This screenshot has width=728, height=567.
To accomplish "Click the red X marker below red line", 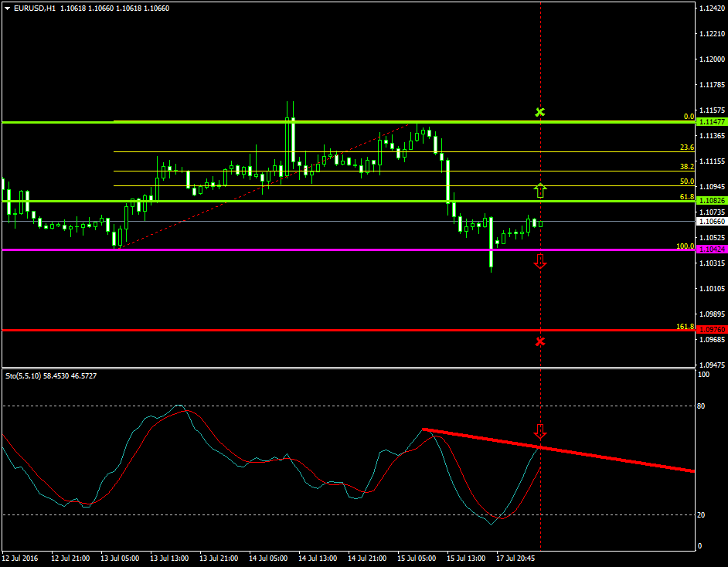I will point(540,341).
